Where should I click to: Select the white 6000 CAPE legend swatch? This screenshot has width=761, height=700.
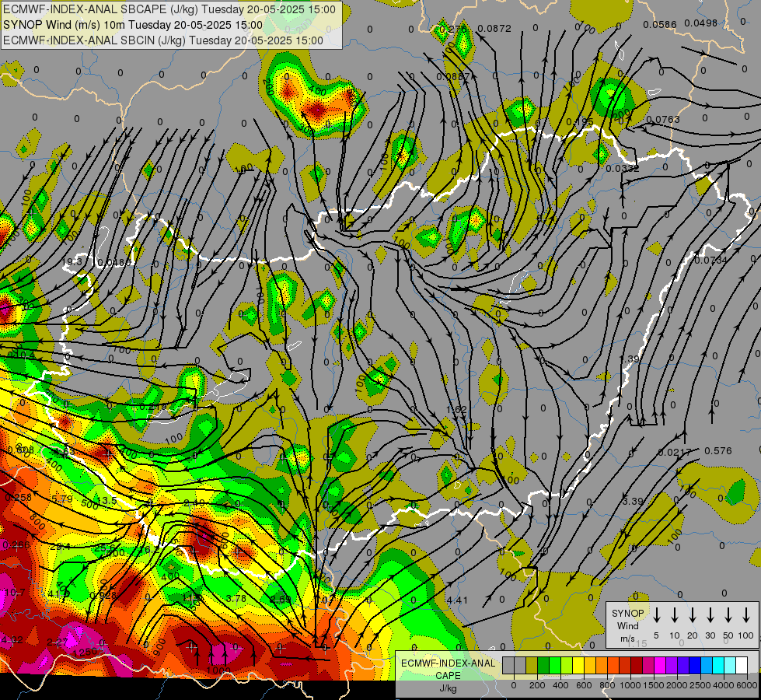(x=741, y=666)
